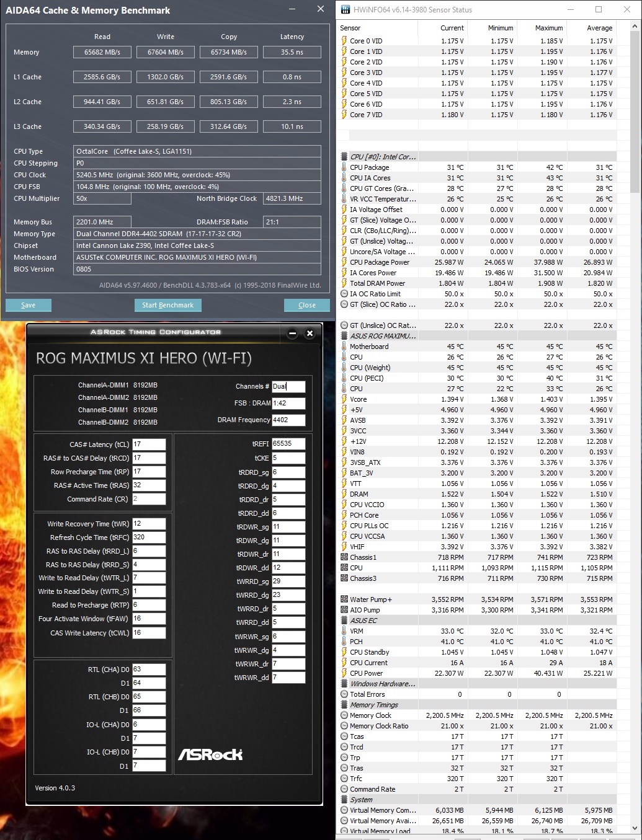Screen dimensions: 642x840
Task: Click the Total Errors clock icon
Action: click(344, 694)
